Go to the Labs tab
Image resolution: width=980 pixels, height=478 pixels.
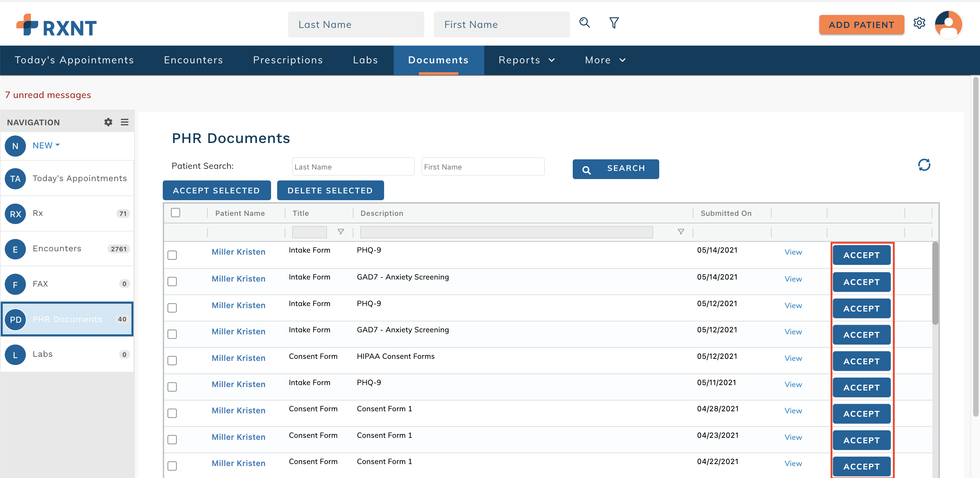pyautogui.click(x=365, y=60)
